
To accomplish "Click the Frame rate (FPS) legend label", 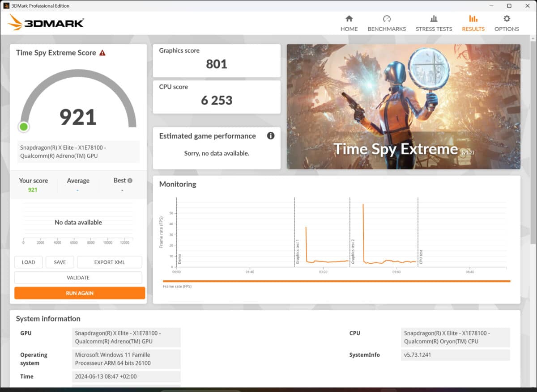I will tap(177, 287).
